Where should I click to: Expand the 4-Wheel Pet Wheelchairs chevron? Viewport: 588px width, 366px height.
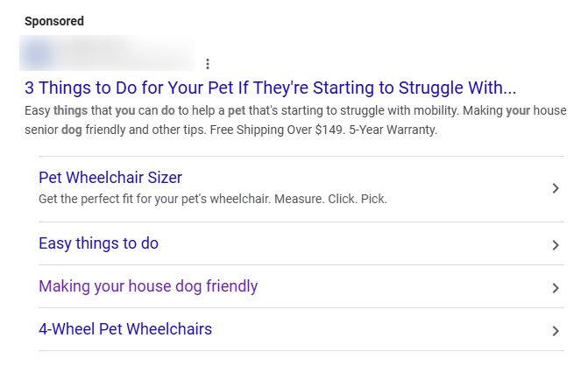[556, 331]
